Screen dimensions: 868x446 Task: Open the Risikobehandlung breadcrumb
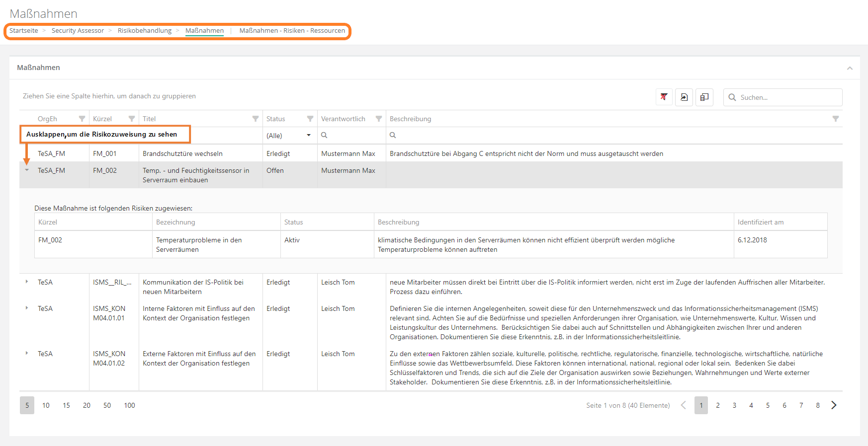point(144,31)
